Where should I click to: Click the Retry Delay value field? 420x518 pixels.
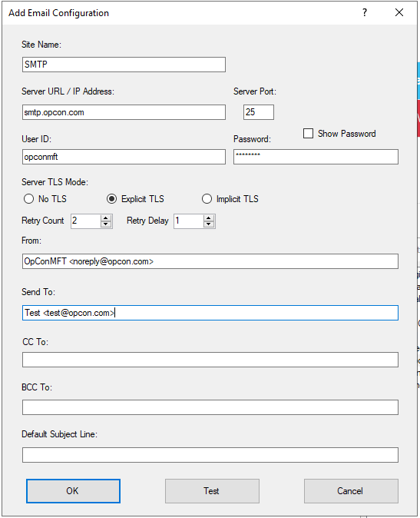point(189,221)
